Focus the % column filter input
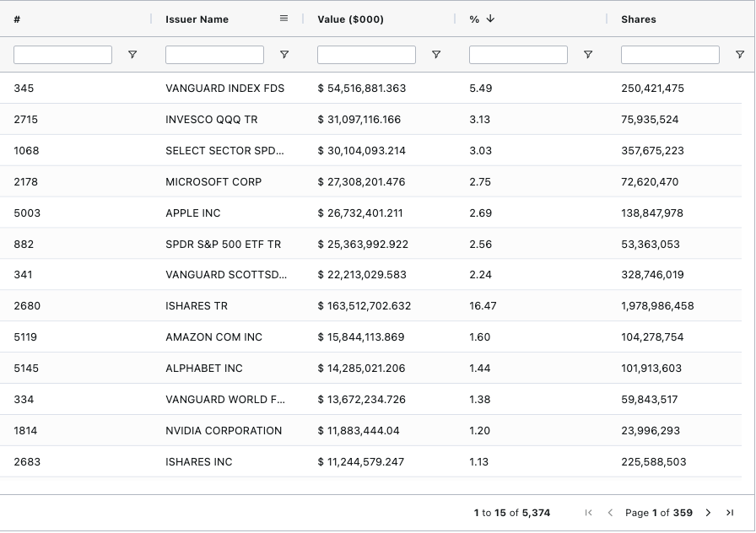 [x=518, y=55]
